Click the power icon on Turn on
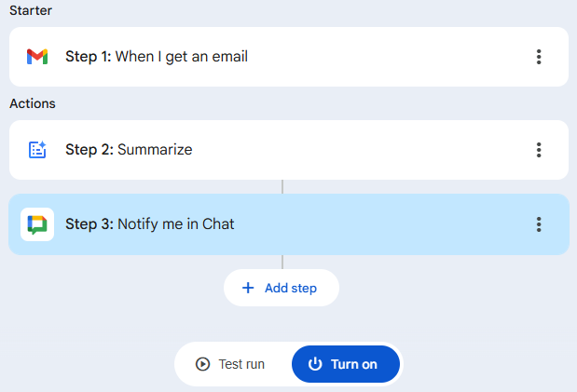This screenshot has width=577, height=392. coord(315,364)
